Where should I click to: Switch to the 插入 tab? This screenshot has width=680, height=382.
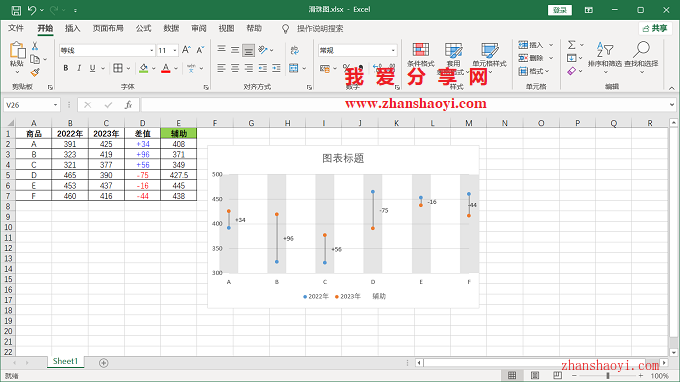[72, 29]
